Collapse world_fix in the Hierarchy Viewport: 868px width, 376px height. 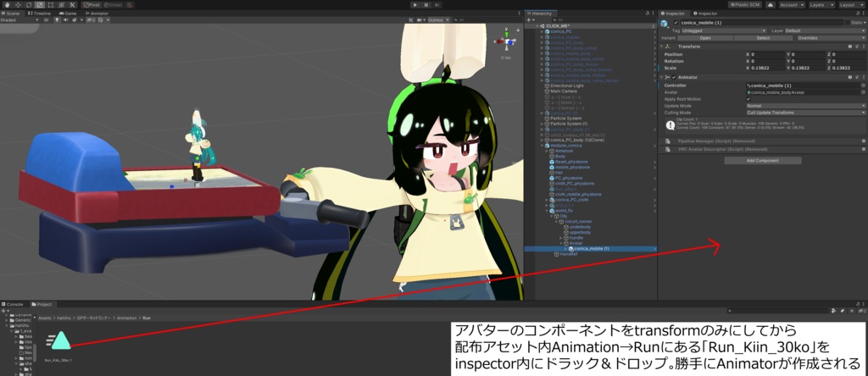tap(547, 211)
